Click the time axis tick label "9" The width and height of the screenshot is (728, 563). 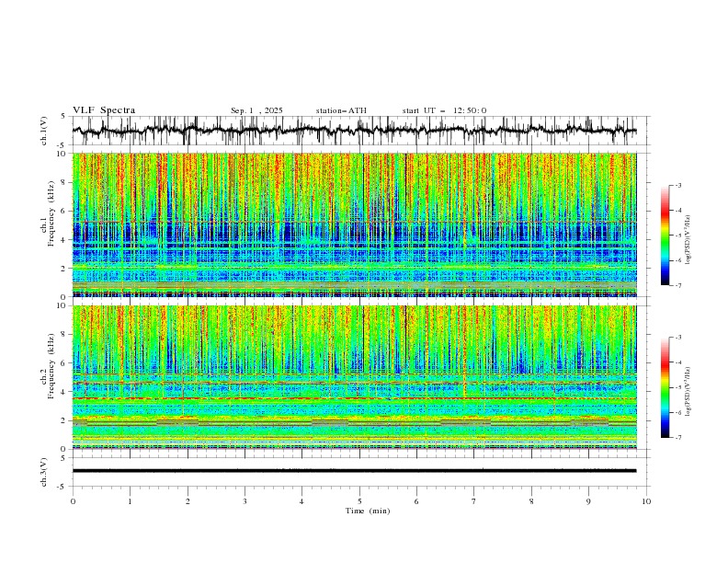click(588, 501)
